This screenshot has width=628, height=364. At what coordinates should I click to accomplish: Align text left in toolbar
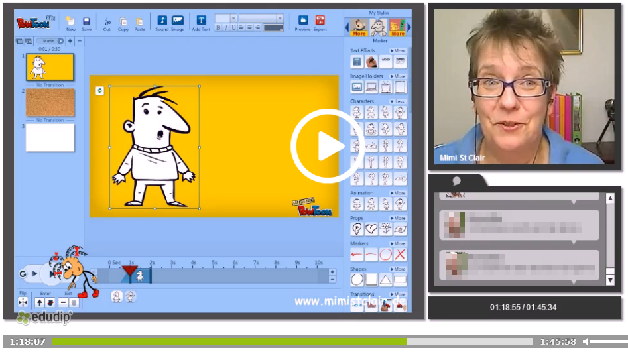[241, 28]
